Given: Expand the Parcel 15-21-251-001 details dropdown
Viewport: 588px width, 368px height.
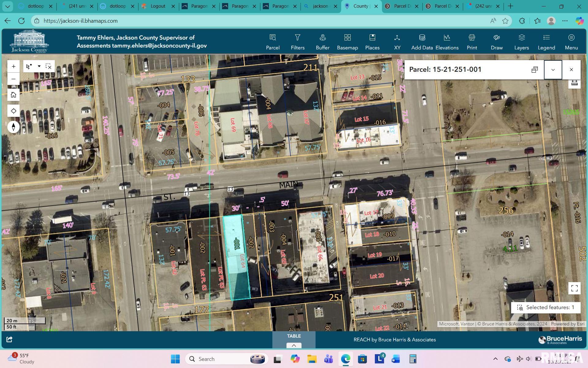Looking at the screenshot, I should [x=553, y=69].
